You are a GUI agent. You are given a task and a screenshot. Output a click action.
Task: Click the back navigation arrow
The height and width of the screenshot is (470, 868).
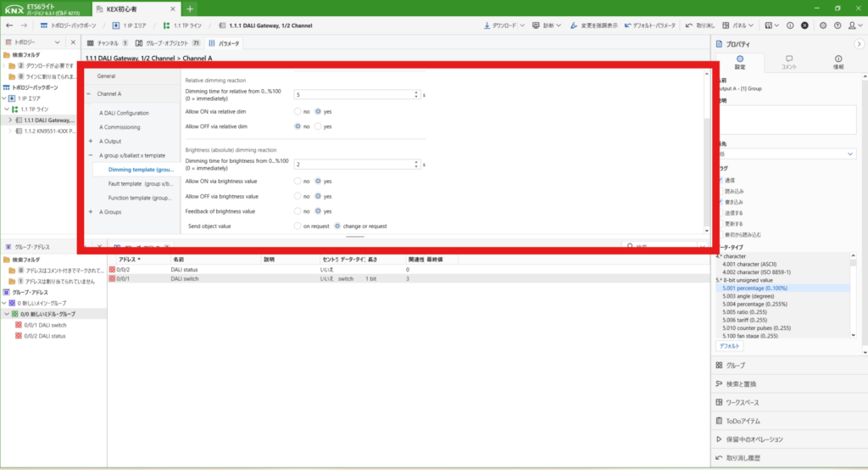(10, 25)
